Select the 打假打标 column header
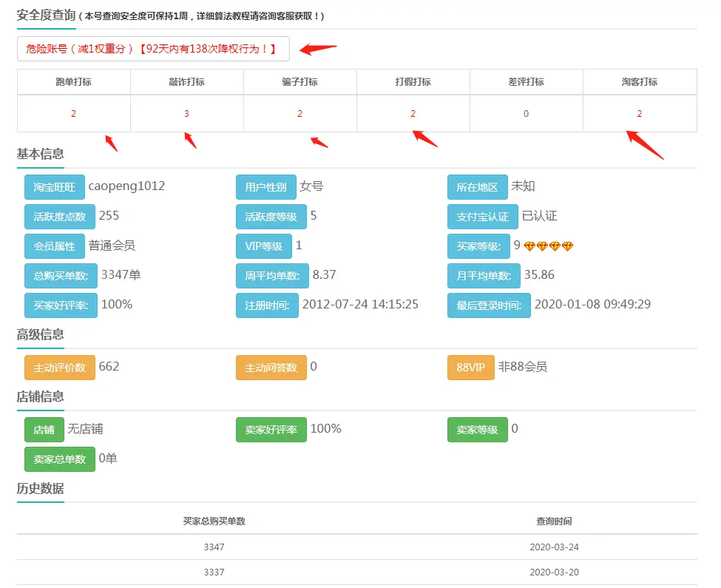721x588 pixels. click(413, 81)
